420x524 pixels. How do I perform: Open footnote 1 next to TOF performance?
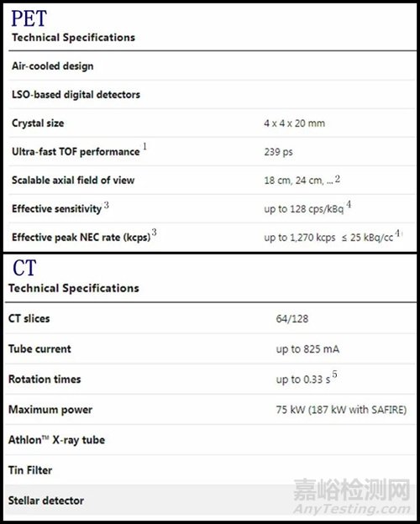[x=144, y=146]
